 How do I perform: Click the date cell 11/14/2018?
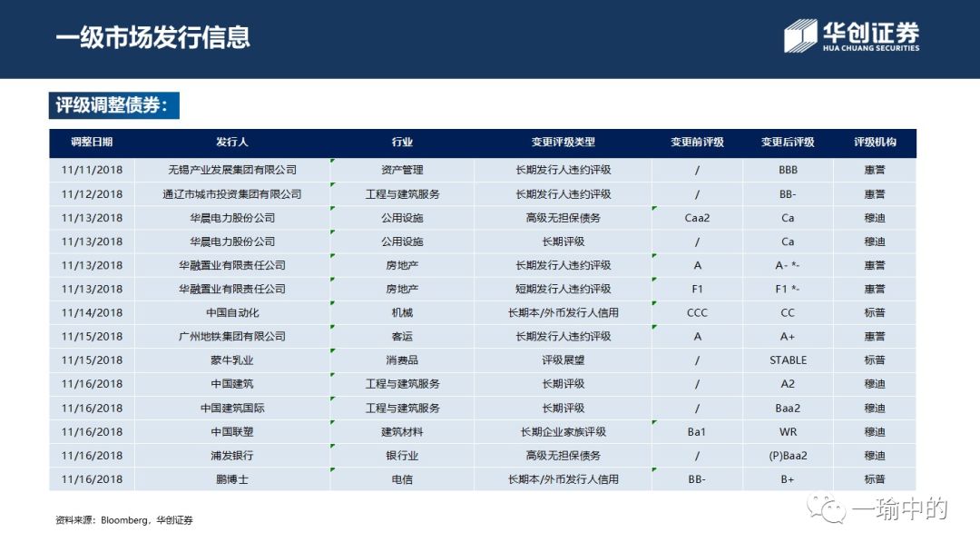click(x=92, y=312)
